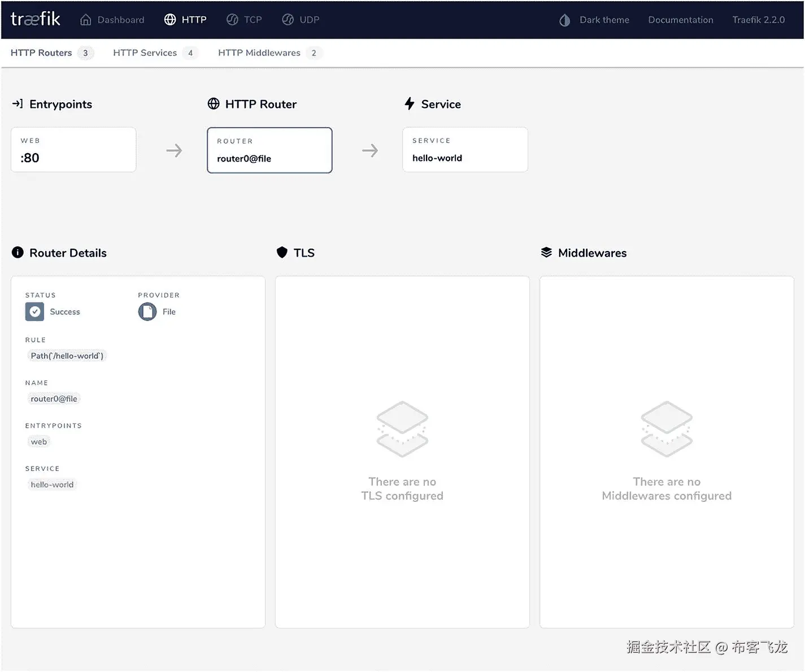Click the UDP icon in navbar
The height and width of the screenshot is (672, 805).
[x=288, y=20]
